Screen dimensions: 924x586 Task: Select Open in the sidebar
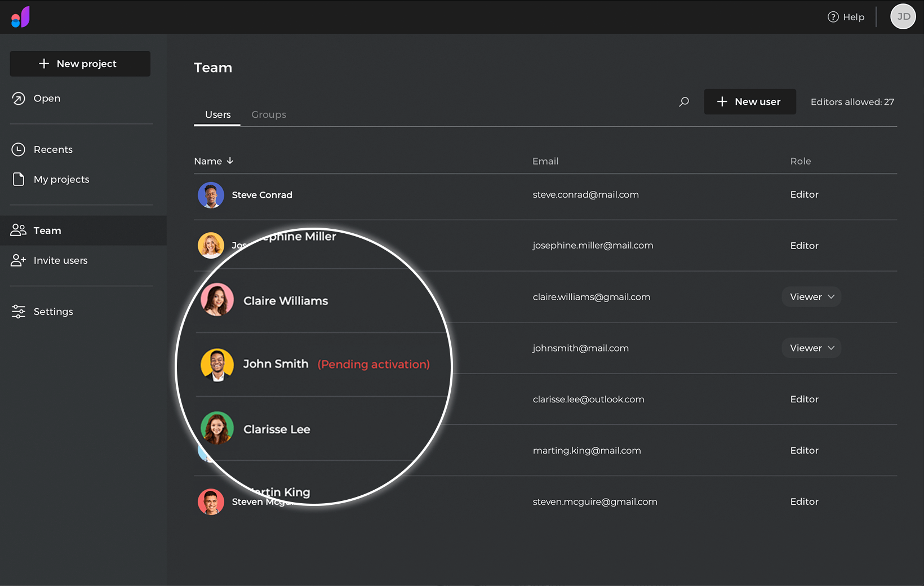[x=47, y=98]
